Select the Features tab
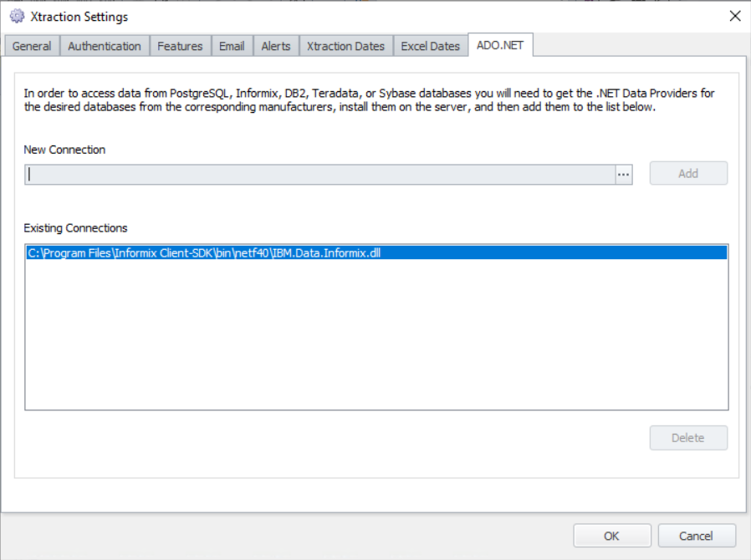Screen dimensions: 751x560 [180, 46]
